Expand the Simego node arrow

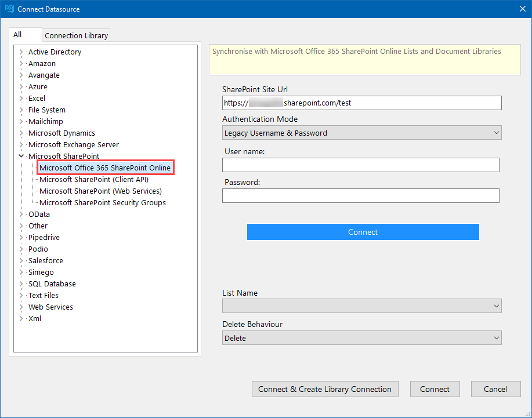pyautogui.click(x=21, y=272)
